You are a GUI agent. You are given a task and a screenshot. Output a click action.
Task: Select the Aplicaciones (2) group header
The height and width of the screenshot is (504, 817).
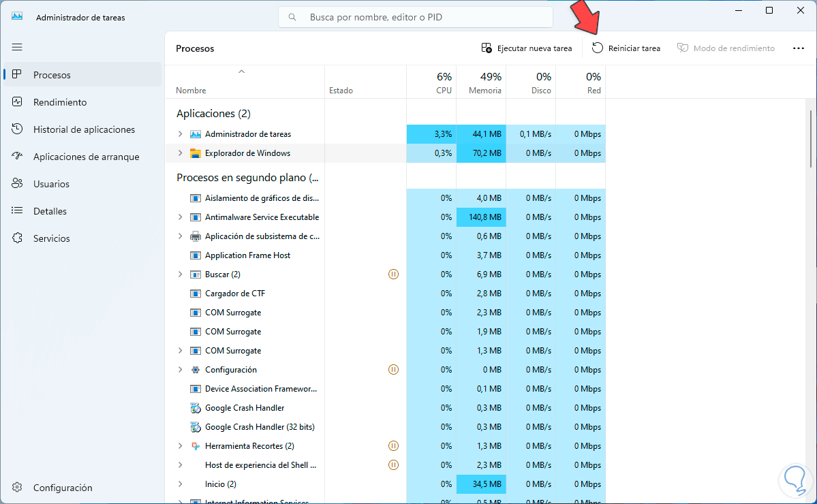214,114
